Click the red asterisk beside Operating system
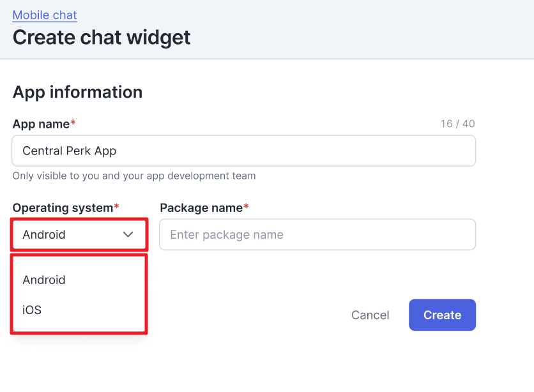The height and width of the screenshot is (392, 534). [x=116, y=207]
